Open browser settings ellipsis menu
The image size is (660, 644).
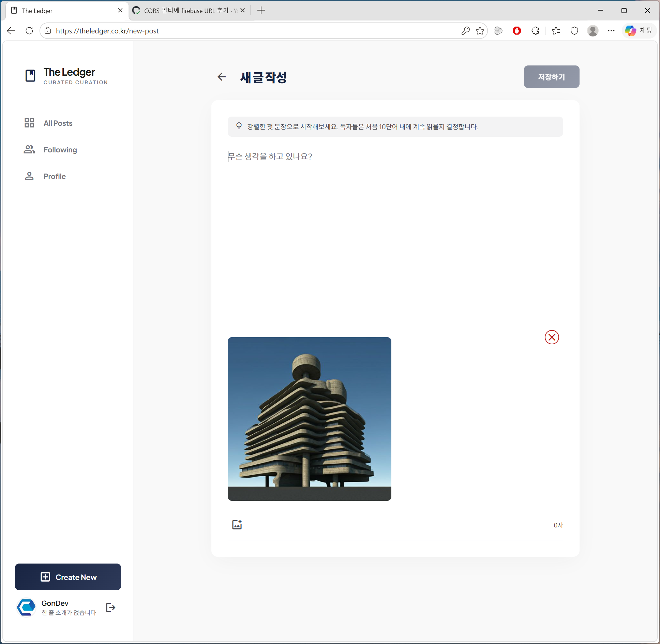tap(611, 31)
